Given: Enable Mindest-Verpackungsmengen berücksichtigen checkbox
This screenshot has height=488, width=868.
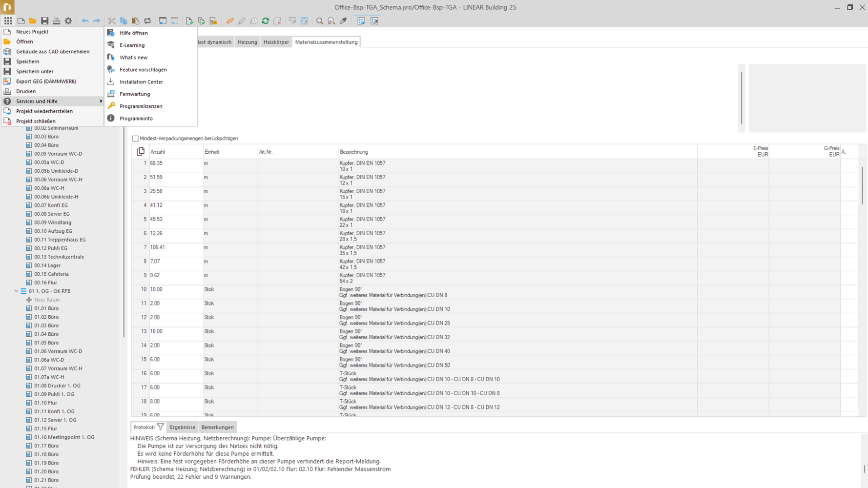Looking at the screenshot, I should 135,139.
